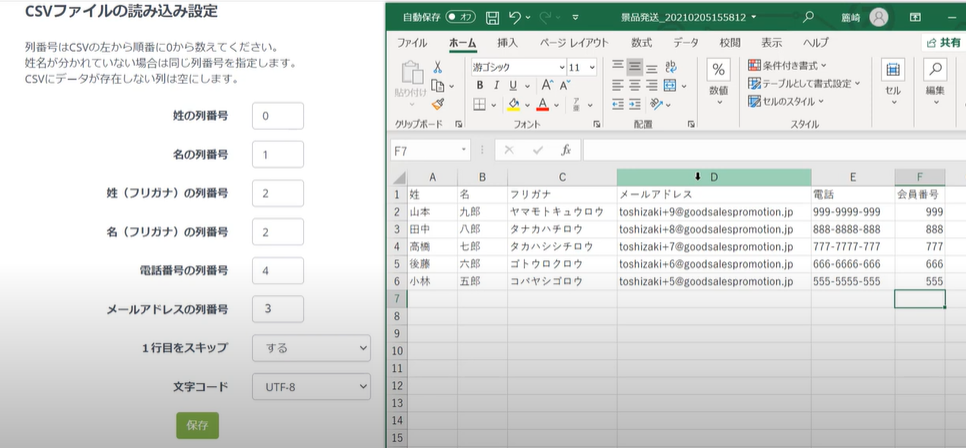Click the Cut scissors icon
The image size is (966, 448).
(x=437, y=67)
